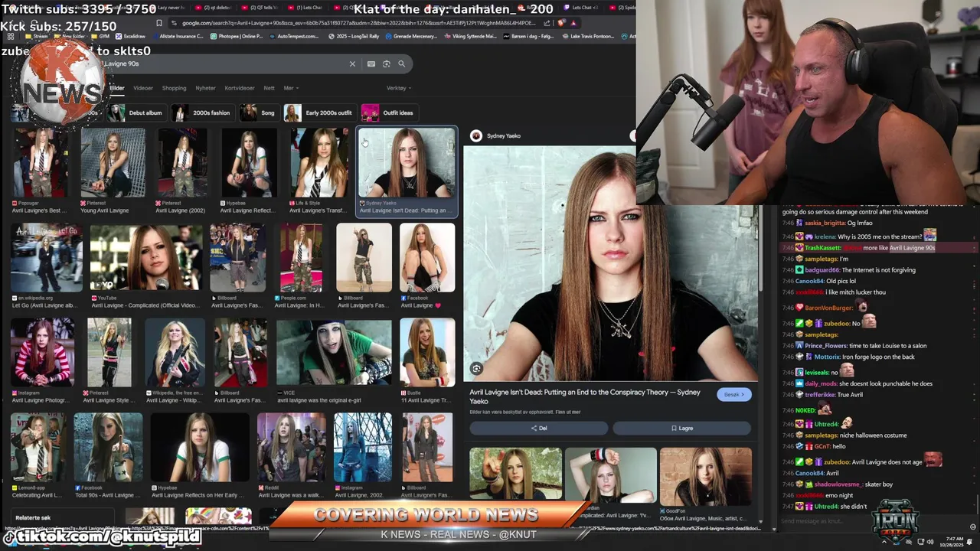Select the Debut album filter chip

coord(136,112)
